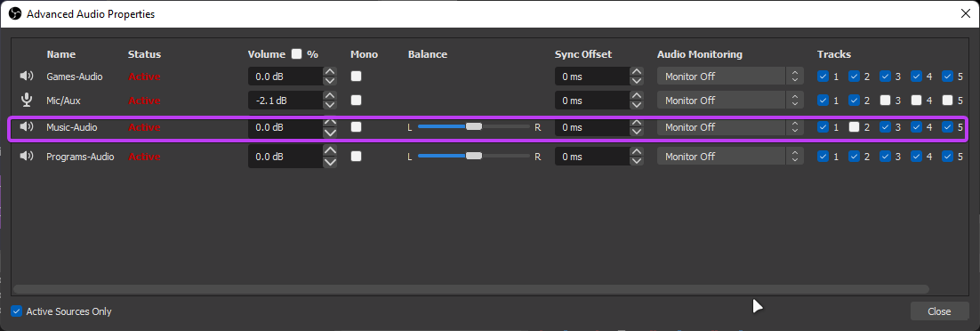Click Programs-Audio balance slider handle
The width and height of the screenshot is (980, 331).
pos(474,155)
